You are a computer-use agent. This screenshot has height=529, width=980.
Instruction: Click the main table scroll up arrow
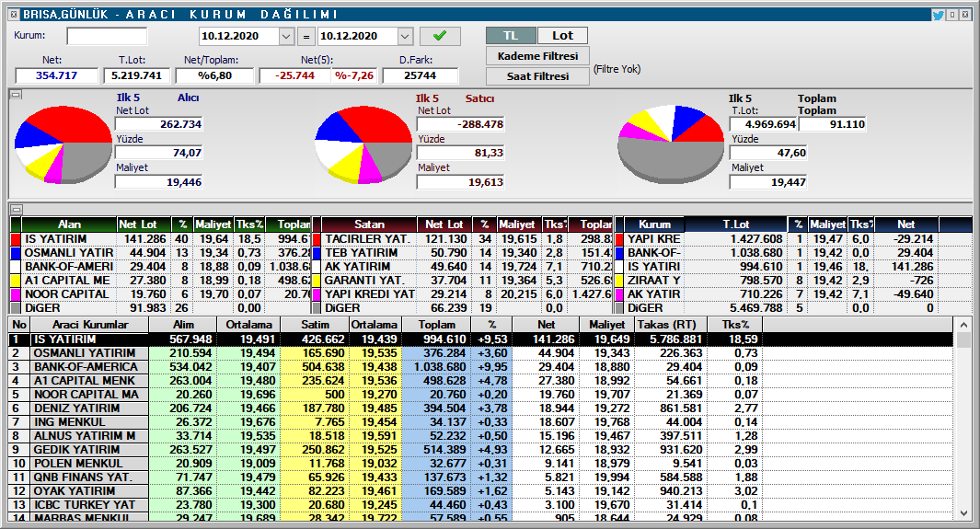pyautogui.click(x=963, y=325)
